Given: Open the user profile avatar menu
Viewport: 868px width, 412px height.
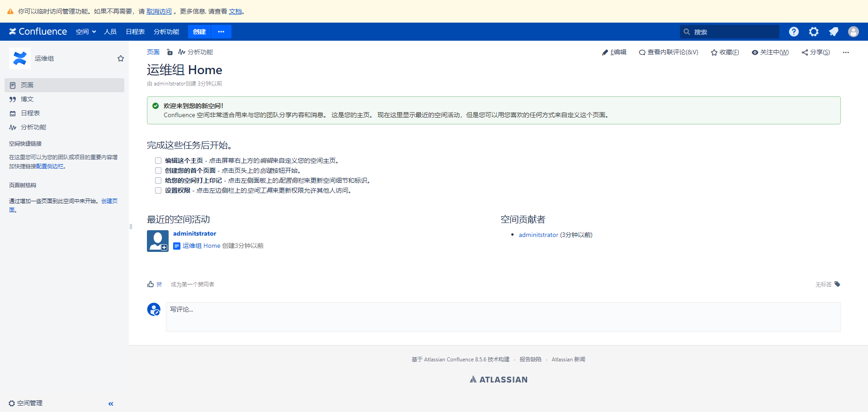Looking at the screenshot, I should tap(853, 32).
